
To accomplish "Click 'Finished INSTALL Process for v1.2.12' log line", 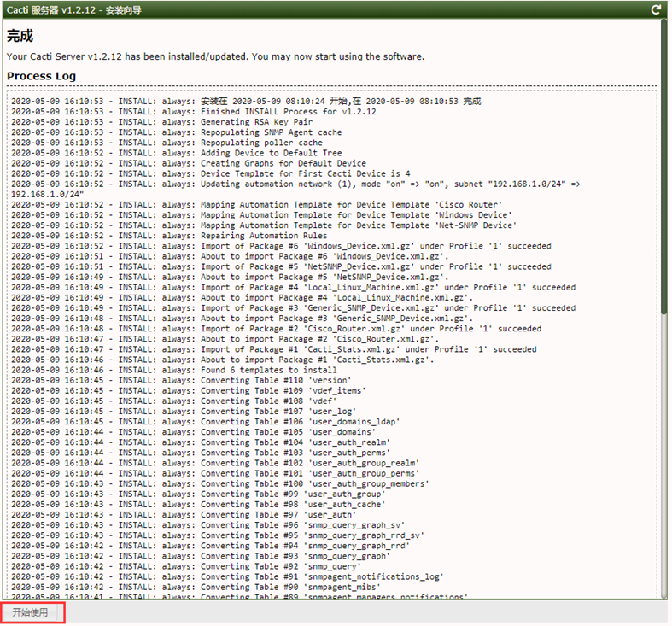I will tap(194, 112).
